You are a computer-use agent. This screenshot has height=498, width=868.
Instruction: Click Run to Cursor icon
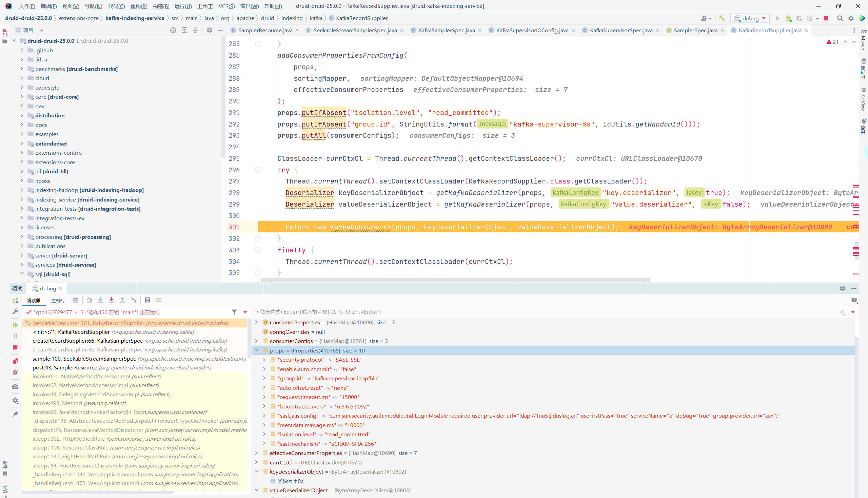coord(134,300)
